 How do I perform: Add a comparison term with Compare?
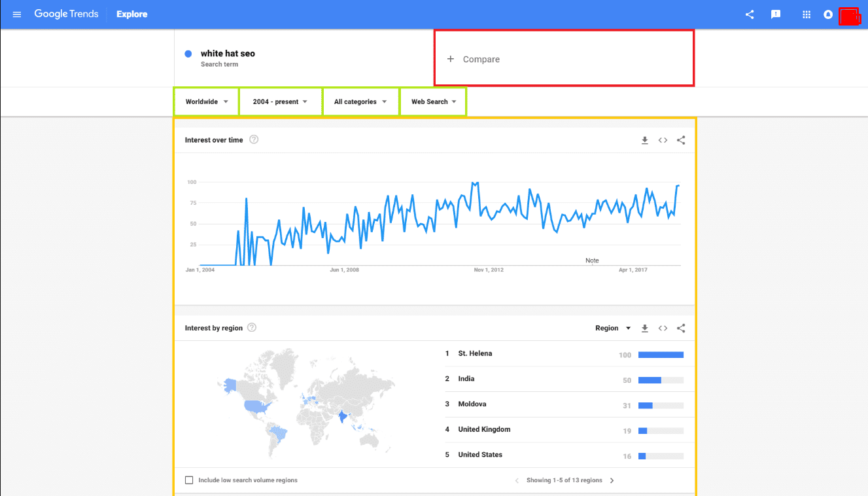point(481,60)
